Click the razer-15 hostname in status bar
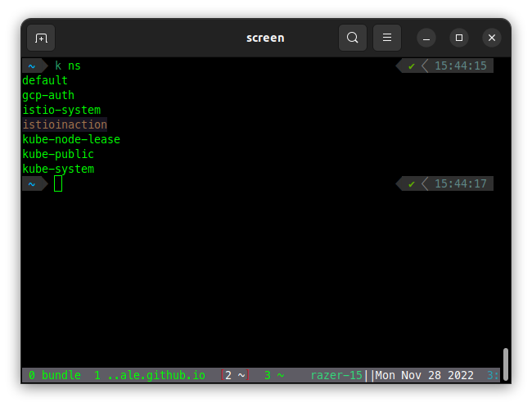 336,376
